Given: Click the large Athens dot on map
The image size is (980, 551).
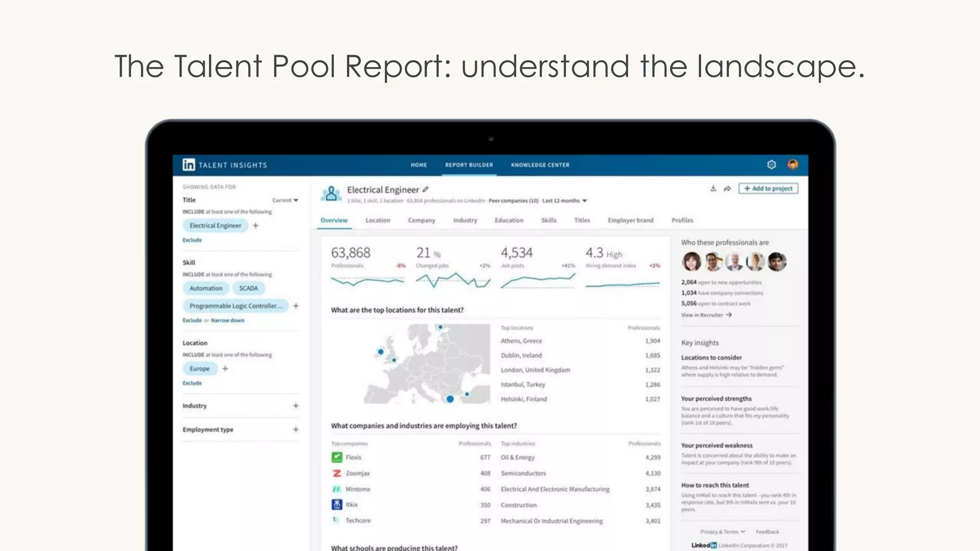Looking at the screenshot, I should point(450,399).
